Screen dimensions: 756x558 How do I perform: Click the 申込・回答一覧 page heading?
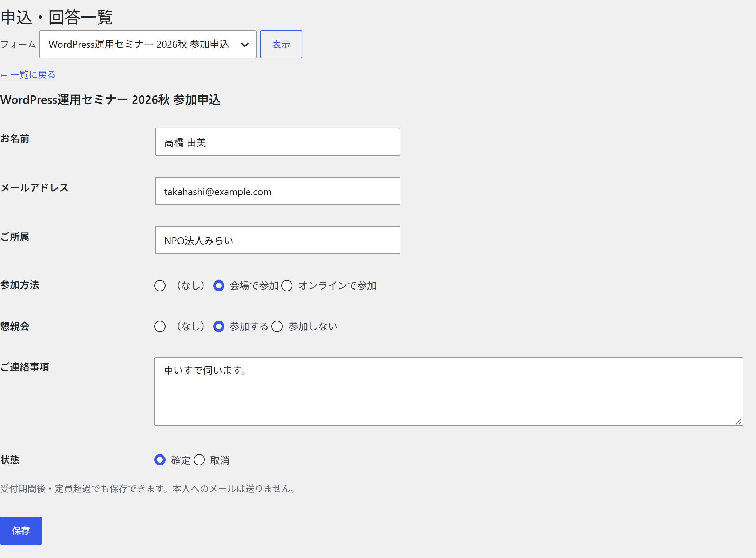[56, 17]
